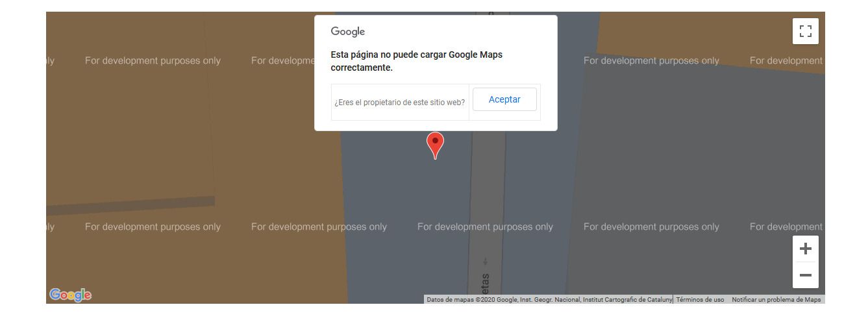Open the Google logo link on the map
Image resolution: width=868 pixels, height=331 pixels.
pyautogui.click(x=70, y=295)
